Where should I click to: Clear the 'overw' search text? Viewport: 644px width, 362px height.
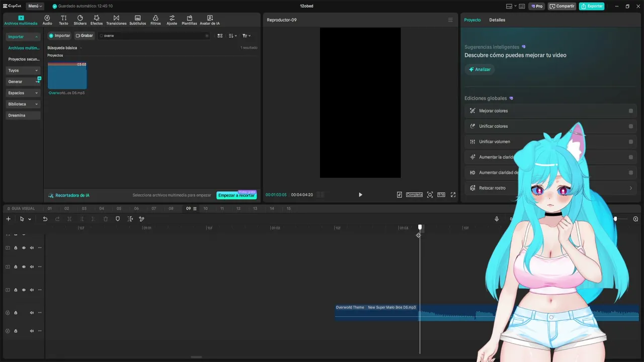[x=207, y=36]
